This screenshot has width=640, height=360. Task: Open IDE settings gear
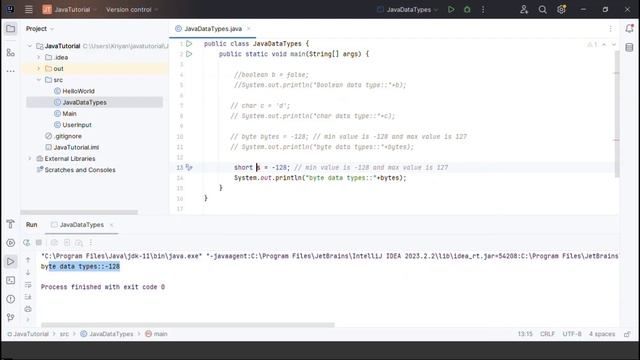562,9
